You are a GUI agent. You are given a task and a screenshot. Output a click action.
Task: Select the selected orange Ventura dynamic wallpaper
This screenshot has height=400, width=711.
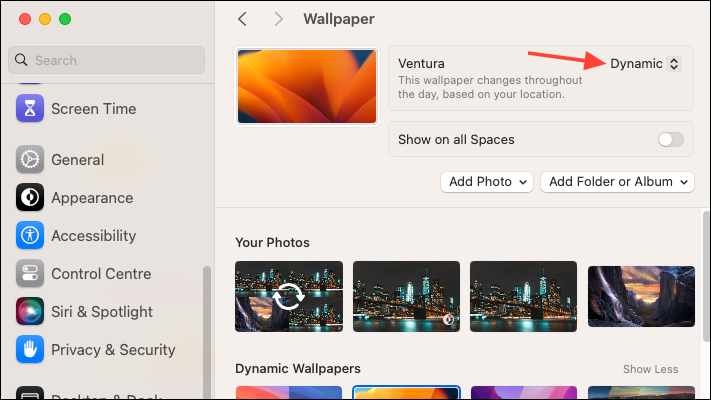[406, 393]
